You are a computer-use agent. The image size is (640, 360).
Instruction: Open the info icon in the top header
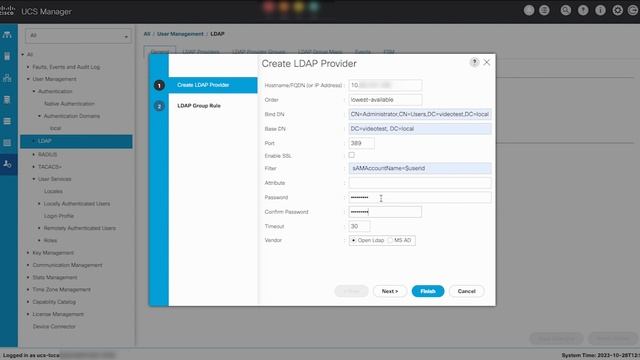coord(600,11)
